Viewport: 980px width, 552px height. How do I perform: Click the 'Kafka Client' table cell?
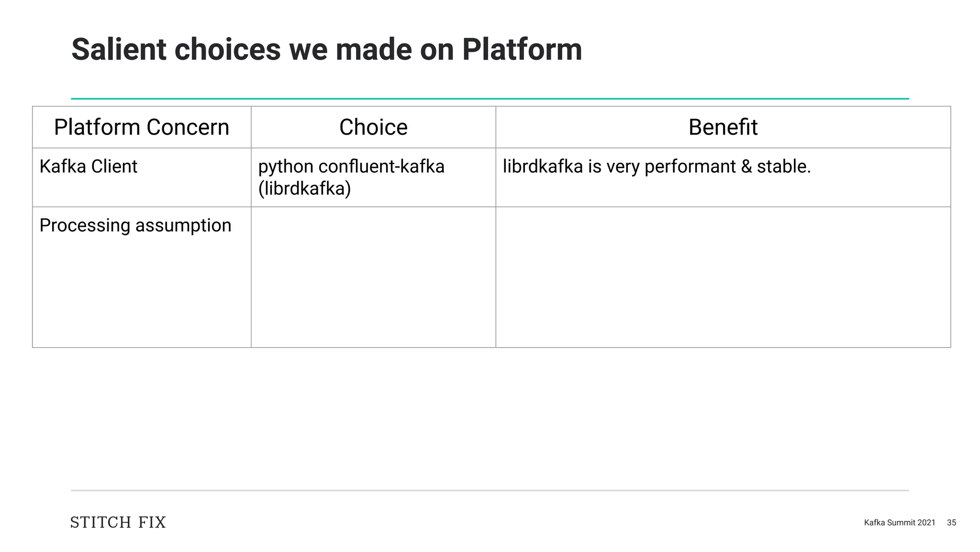tap(89, 167)
